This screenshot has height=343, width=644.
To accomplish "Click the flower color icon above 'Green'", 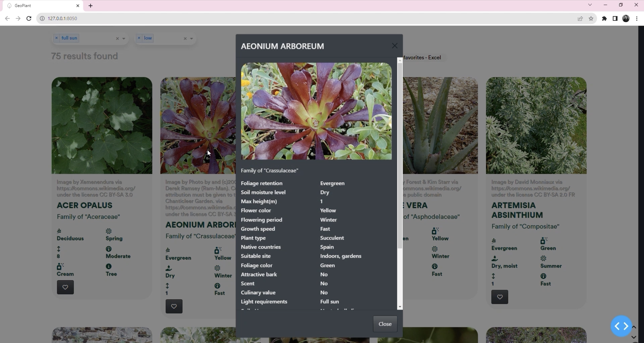I will (544, 241).
